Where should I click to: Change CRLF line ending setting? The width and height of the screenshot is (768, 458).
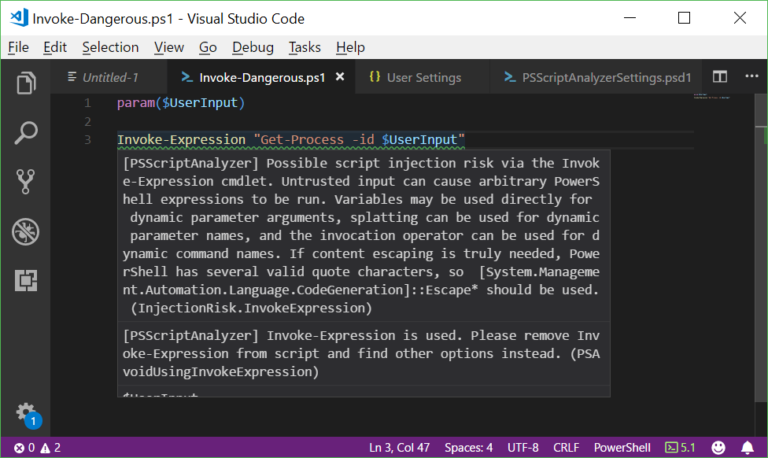click(x=567, y=447)
